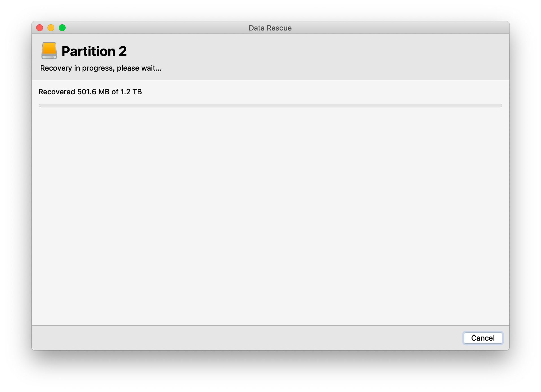This screenshot has width=541, height=392.
Task: Click the please wait message
Action: pos(139,68)
